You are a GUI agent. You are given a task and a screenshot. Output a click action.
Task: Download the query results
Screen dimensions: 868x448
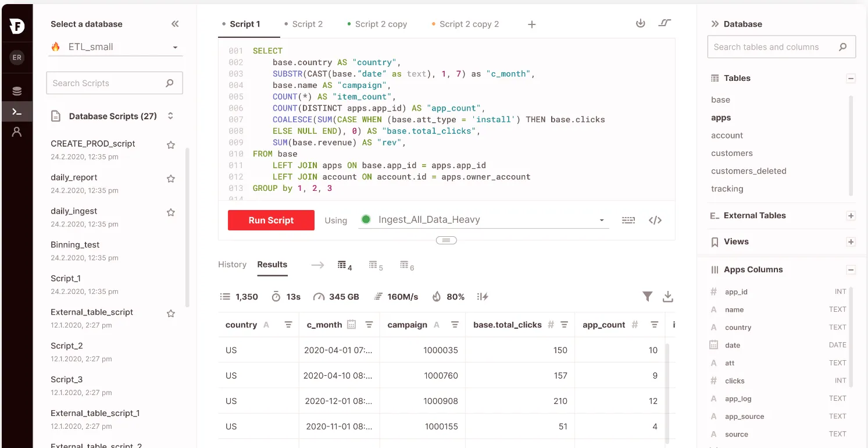pos(668,297)
